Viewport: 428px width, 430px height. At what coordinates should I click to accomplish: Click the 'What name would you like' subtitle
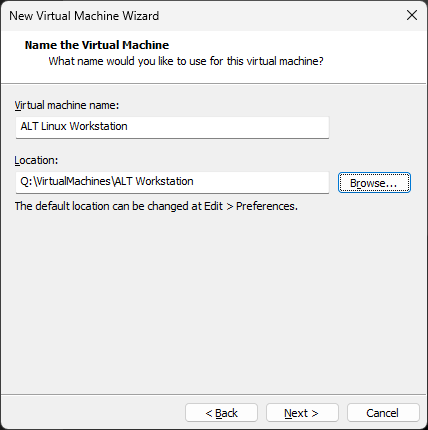coord(186,61)
